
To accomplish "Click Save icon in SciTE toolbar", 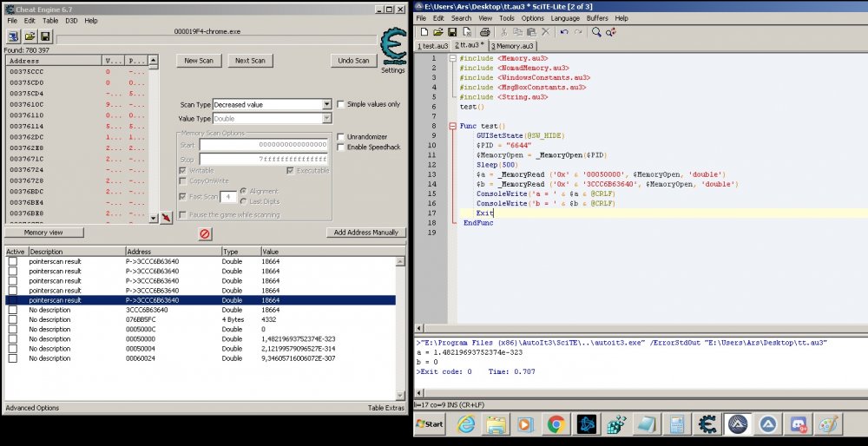I will (x=452, y=32).
